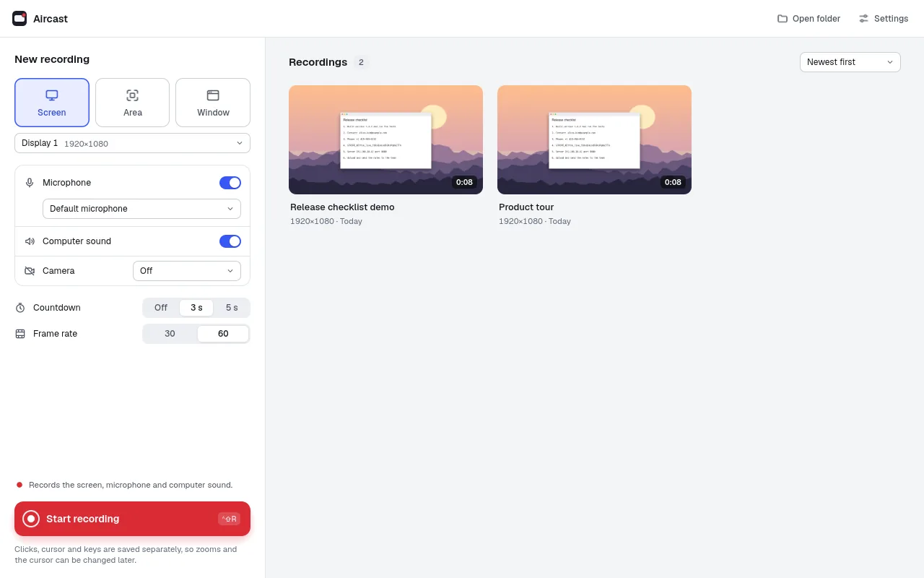Click the sliders icon beside Settings
The image size is (924, 578).
point(864,19)
